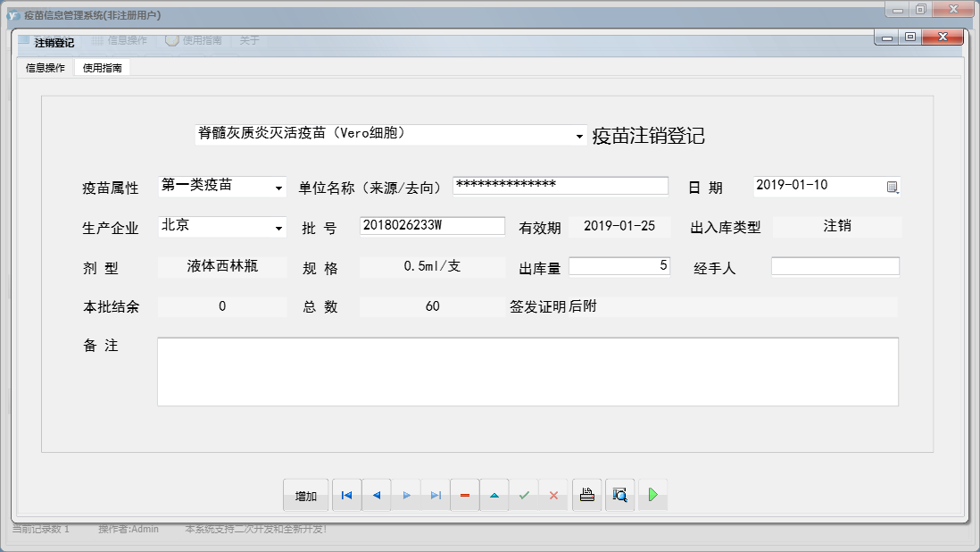This screenshot has height=552, width=980.
Task: Execute with the green run arrow
Action: (x=652, y=494)
